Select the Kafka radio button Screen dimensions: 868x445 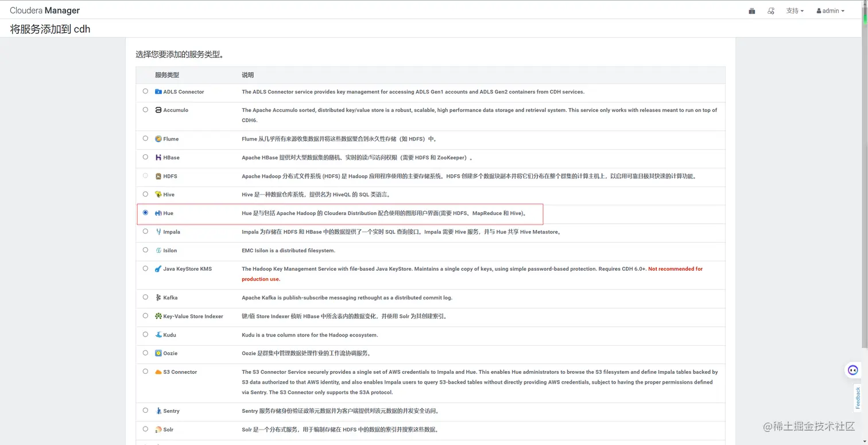click(145, 297)
